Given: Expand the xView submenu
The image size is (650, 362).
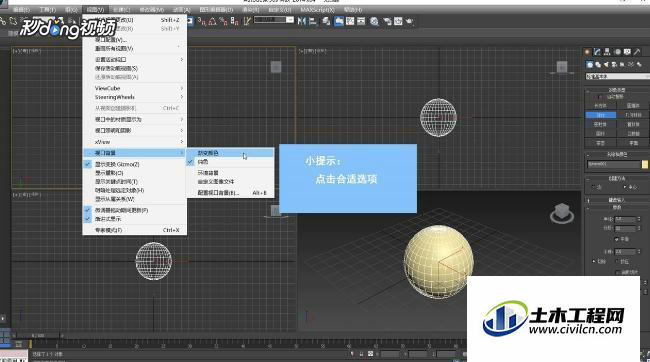Looking at the screenshot, I should [135, 142].
